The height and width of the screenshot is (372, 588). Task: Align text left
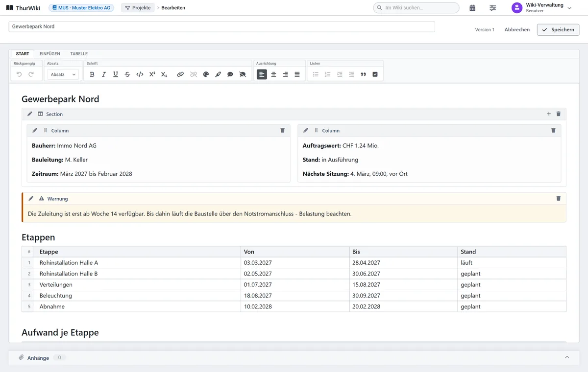pos(262,74)
